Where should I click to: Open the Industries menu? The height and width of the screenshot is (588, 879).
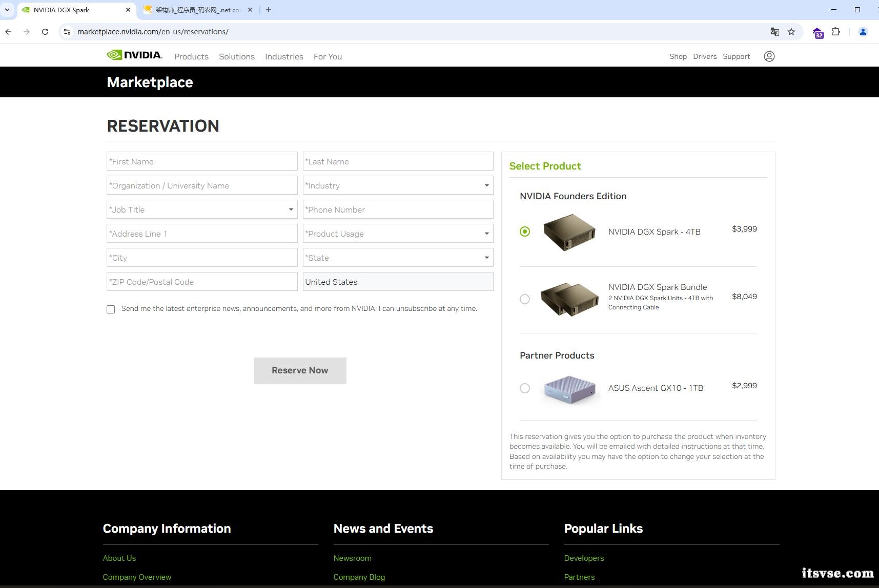pos(284,56)
